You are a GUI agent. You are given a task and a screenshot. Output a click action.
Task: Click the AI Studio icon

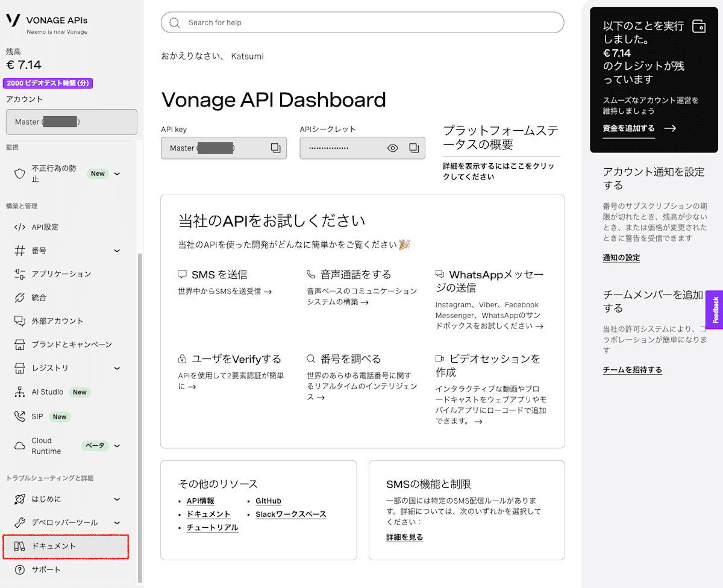tap(20, 392)
